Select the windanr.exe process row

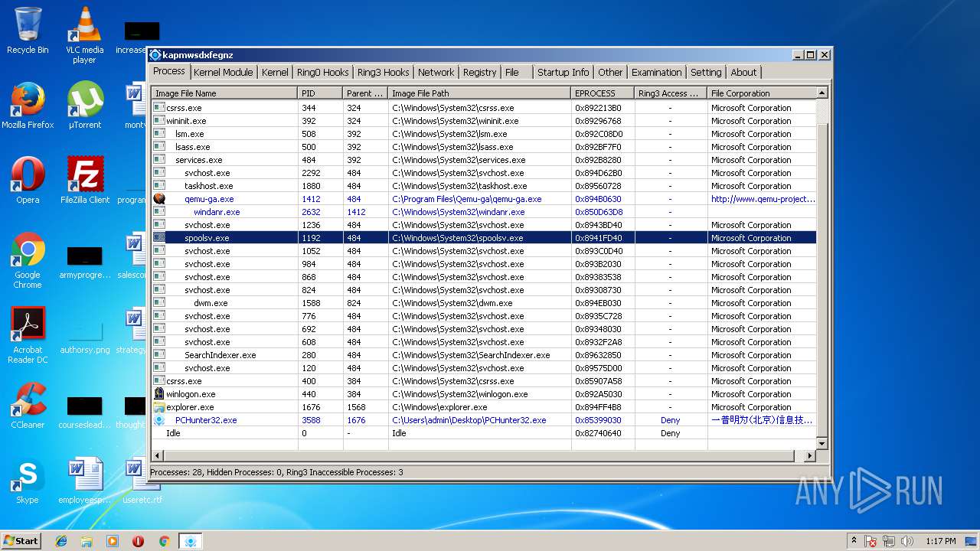click(484, 212)
